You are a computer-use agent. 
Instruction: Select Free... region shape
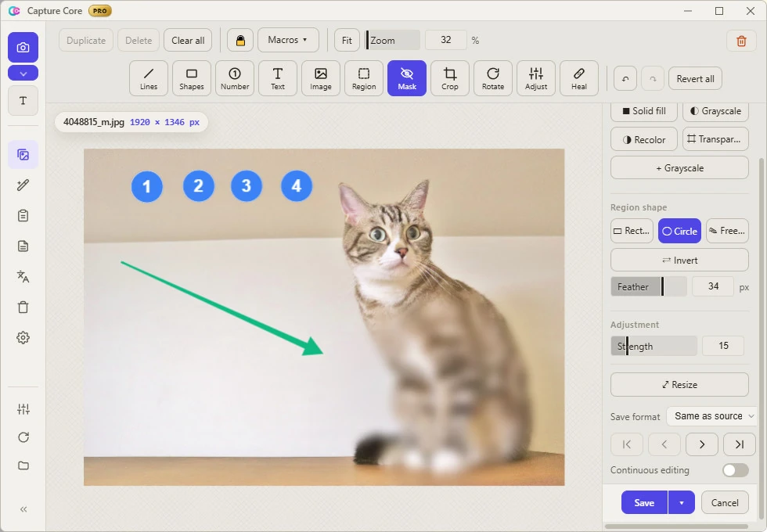point(727,231)
